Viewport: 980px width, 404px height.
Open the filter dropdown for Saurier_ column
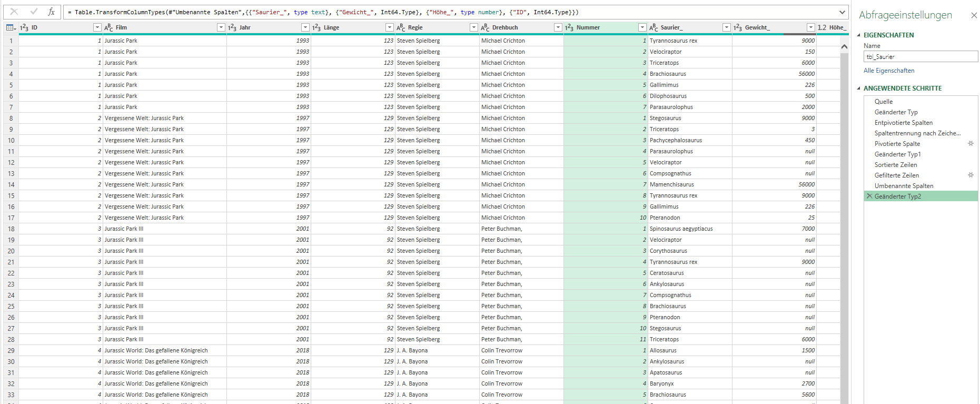(x=726, y=27)
